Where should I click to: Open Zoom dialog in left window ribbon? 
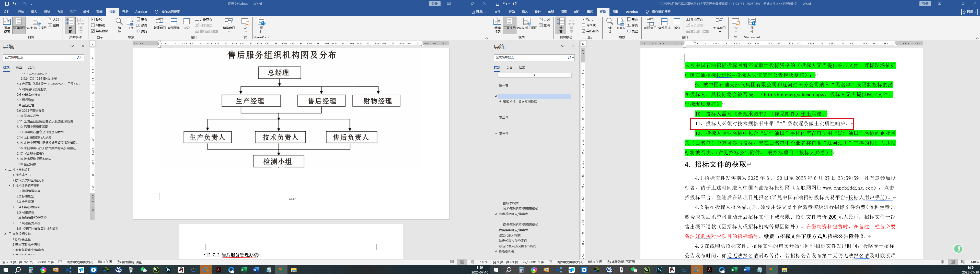coord(119,25)
